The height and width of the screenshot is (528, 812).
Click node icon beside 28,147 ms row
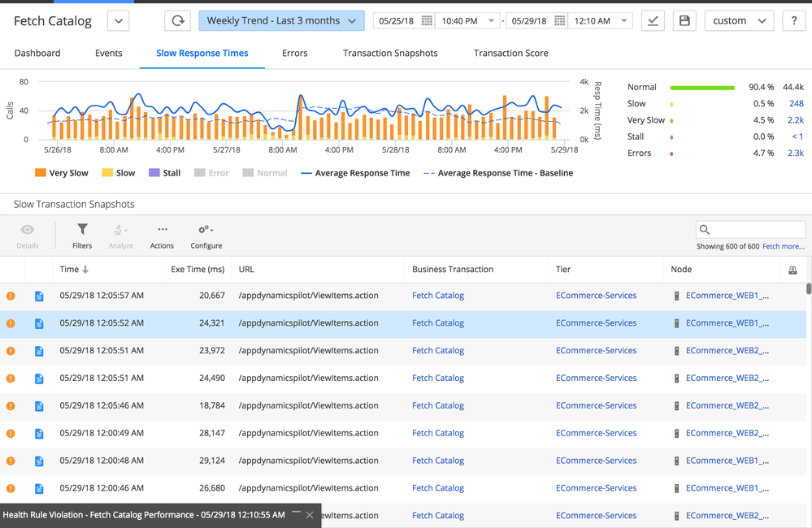tap(676, 434)
